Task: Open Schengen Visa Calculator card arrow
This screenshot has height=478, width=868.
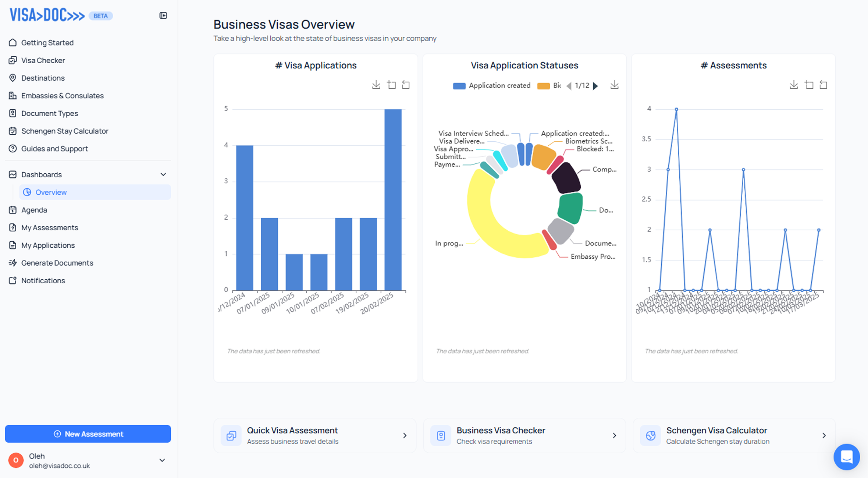Action: click(x=824, y=436)
